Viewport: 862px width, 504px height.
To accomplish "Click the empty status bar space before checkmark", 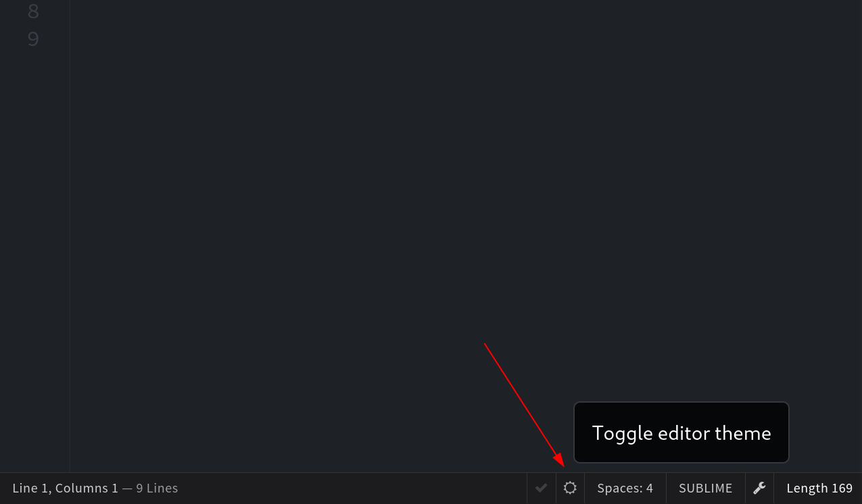I will coord(352,488).
